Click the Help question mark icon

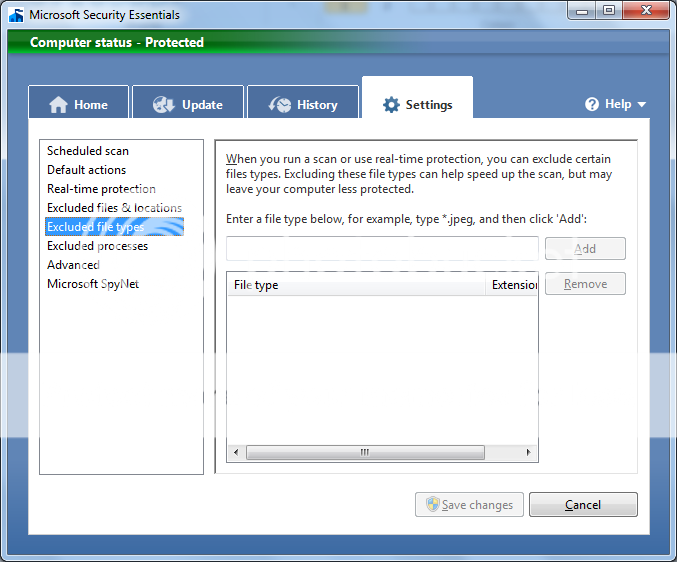[x=592, y=104]
